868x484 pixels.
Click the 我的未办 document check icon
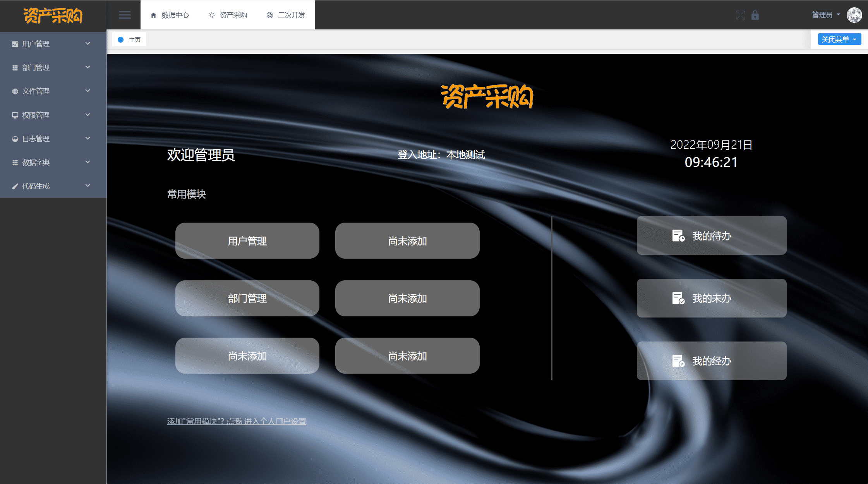[x=678, y=298]
